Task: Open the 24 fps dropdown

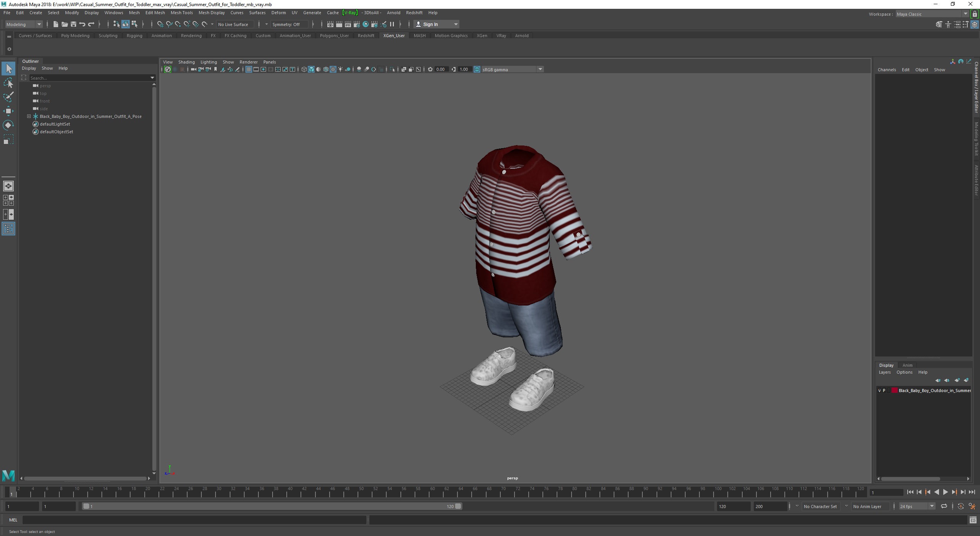Action: (x=917, y=506)
